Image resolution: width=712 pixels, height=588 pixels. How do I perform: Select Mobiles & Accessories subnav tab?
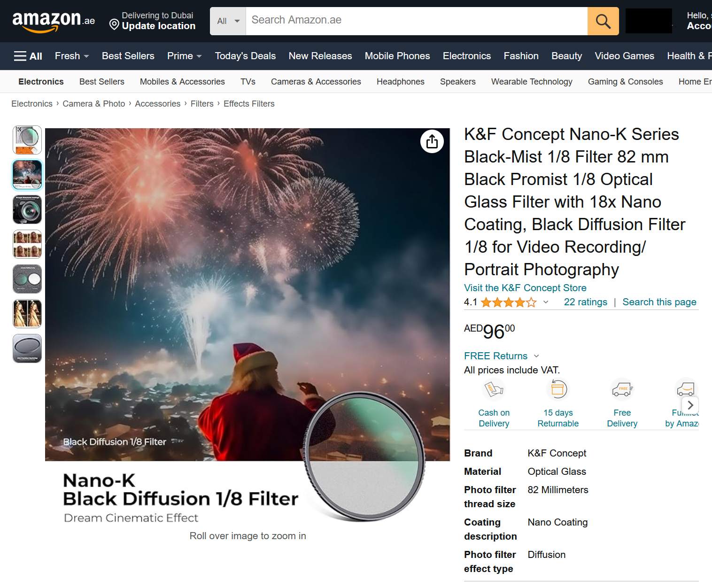coord(182,82)
